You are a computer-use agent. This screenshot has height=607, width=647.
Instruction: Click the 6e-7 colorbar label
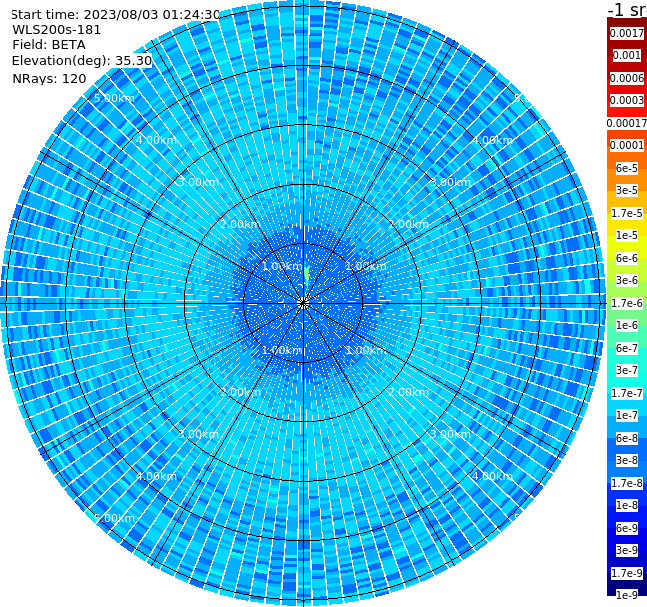click(x=627, y=348)
